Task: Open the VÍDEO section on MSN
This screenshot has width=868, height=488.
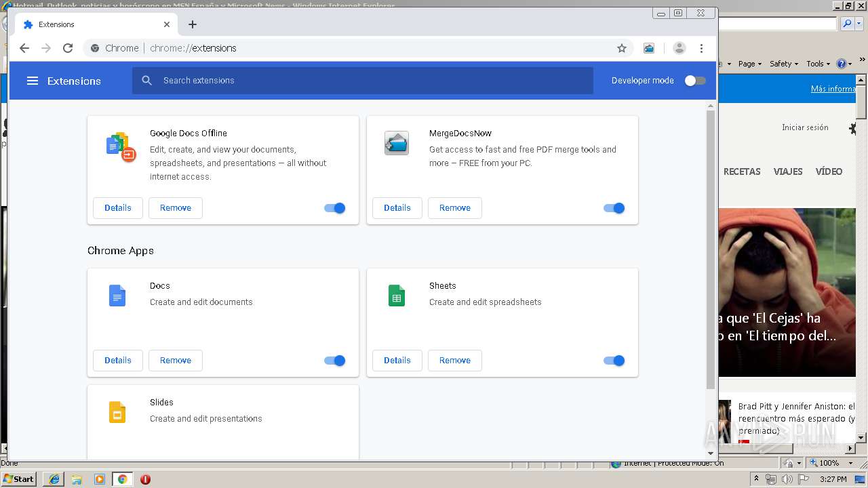Action: coord(829,171)
